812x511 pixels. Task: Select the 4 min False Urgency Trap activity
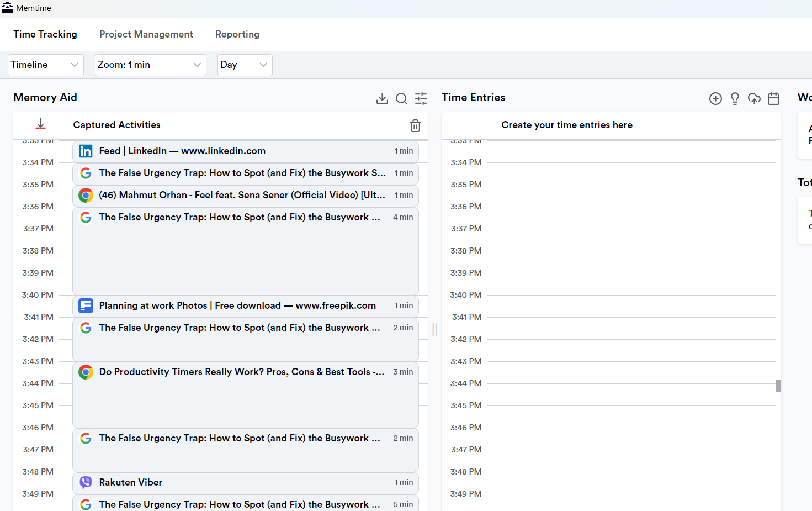tap(246, 251)
